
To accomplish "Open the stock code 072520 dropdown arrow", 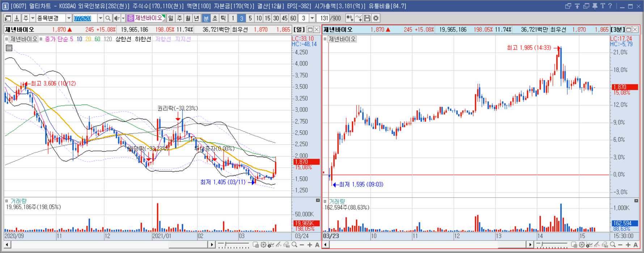I will click(100, 18).
